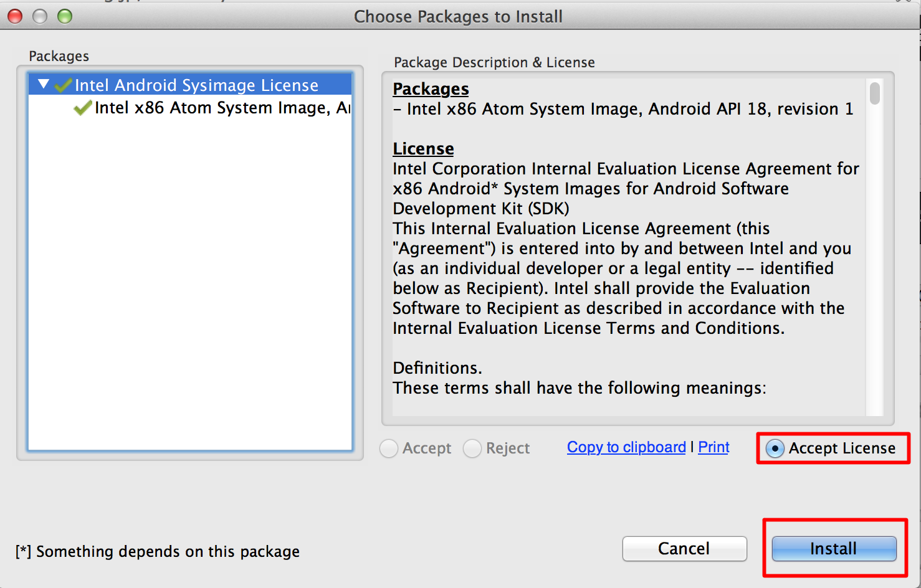Click the green checkmark beside Intel Android Sysimage License
This screenshot has height=588, width=921.
[x=64, y=85]
